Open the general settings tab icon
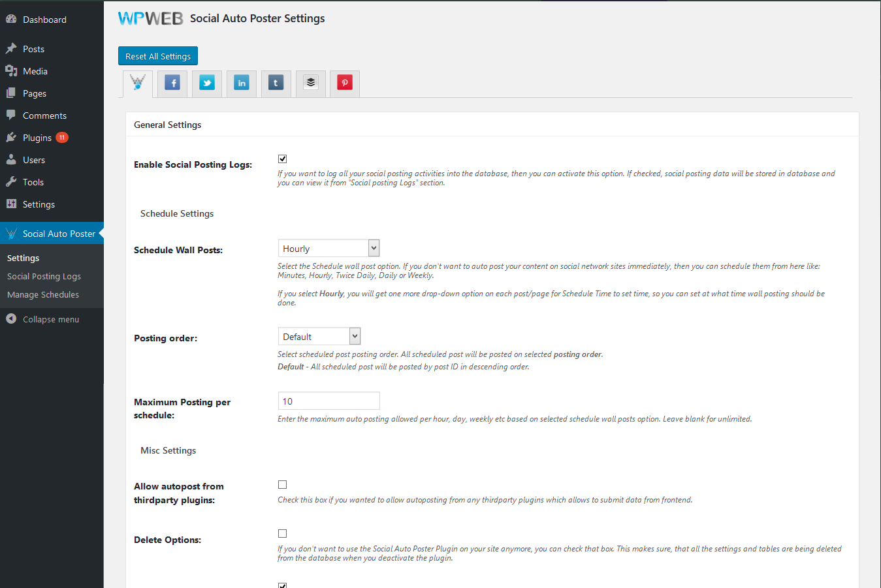Viewport: 881px width, 588px height. pyautogui.click(x=138, y=82)
